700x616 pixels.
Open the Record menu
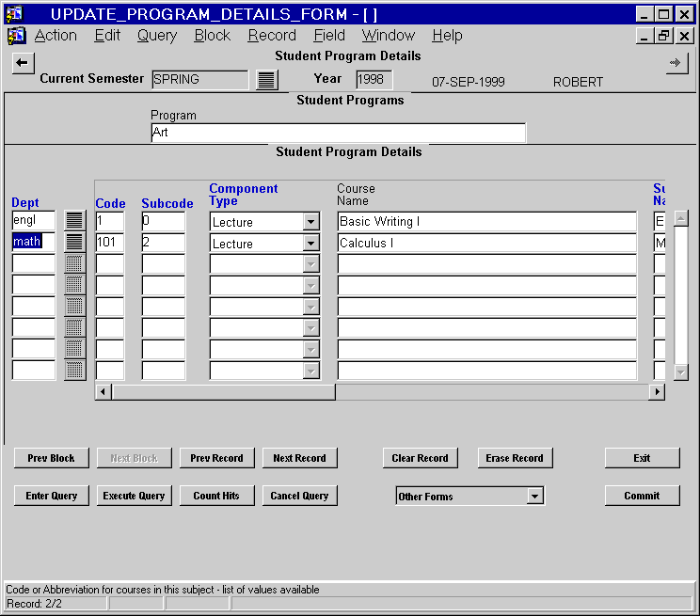(x=272, y=35)
